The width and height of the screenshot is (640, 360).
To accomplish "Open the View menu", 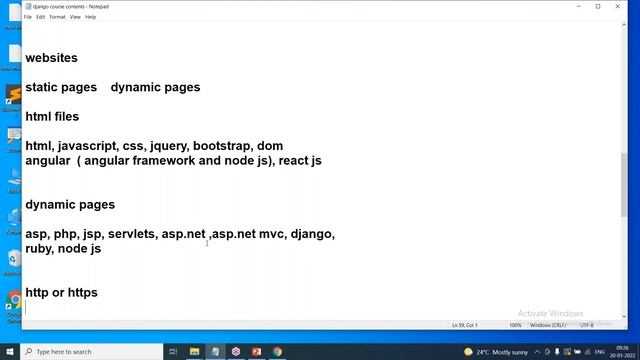I will coord(75,17).
